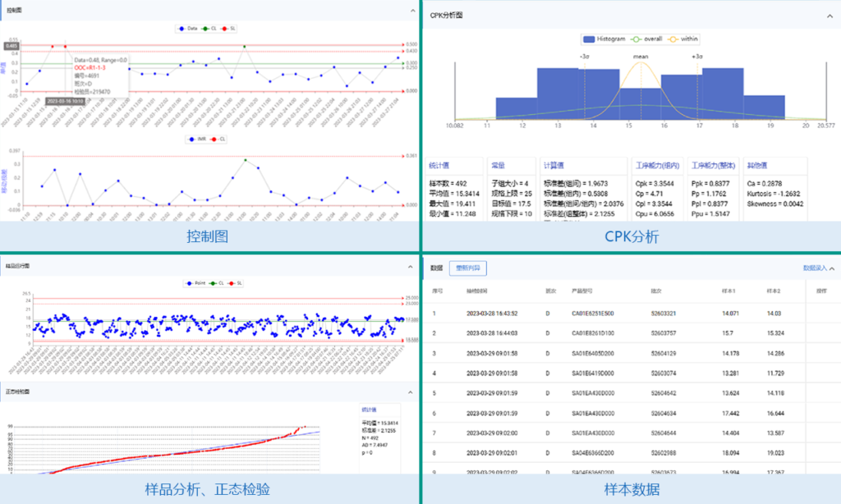
Task: Click sample value 17.442
Action: click(730, 414)
